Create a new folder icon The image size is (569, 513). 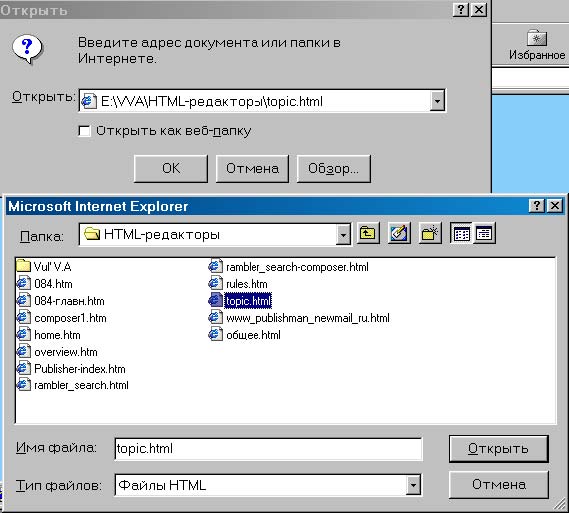[x=430, y=233]
